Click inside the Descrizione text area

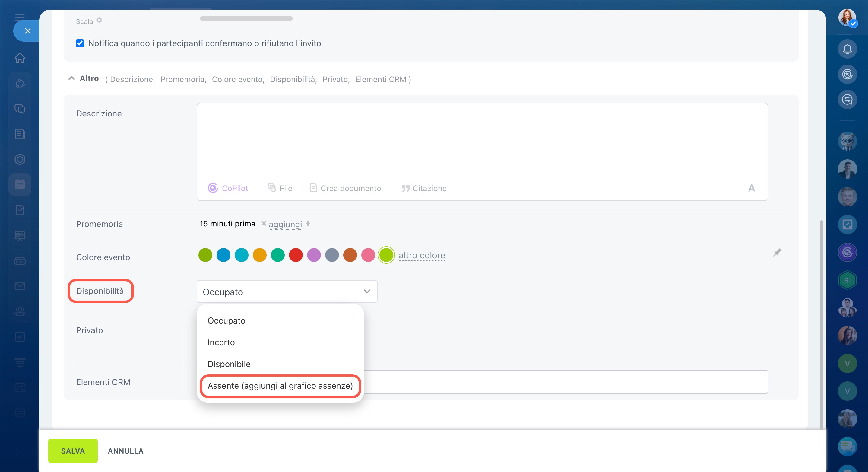click(x=482, y=142)
